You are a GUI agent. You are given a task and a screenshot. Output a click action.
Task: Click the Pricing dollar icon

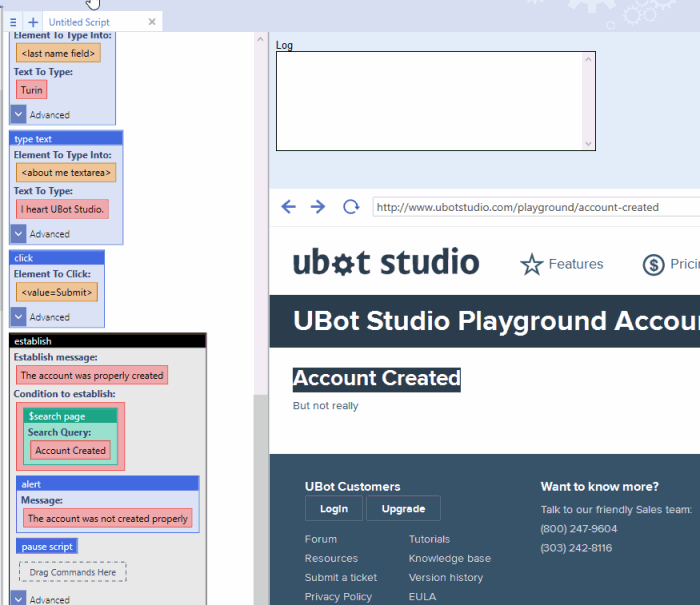point(653,264)
